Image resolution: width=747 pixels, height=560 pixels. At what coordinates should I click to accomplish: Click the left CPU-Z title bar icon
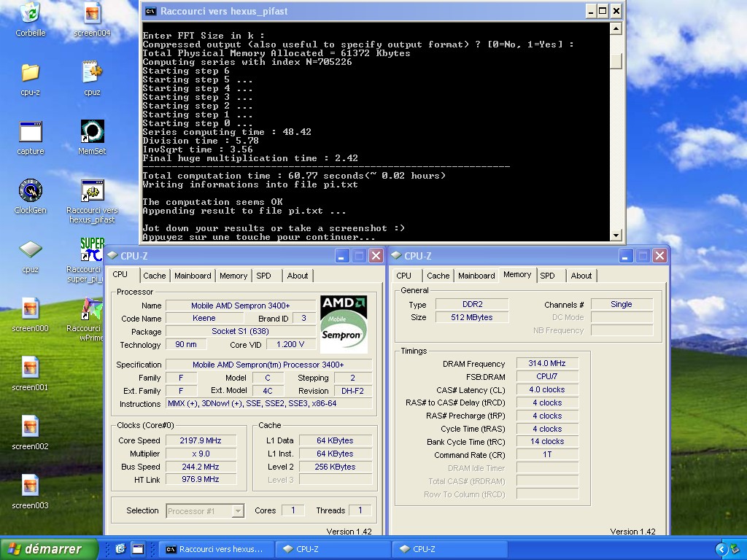[x=112, y=255]
